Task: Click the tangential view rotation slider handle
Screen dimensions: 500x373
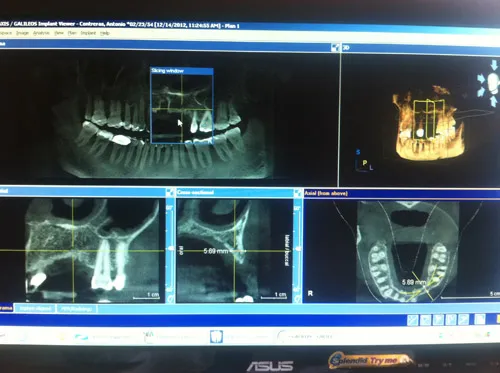Action: click(171, 248)
